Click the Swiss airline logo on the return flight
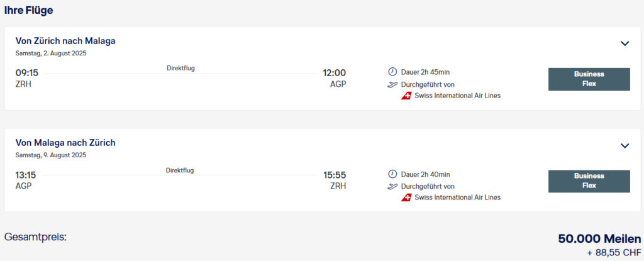644x261 pixels. pyautogui.click(x=406, y=197)
